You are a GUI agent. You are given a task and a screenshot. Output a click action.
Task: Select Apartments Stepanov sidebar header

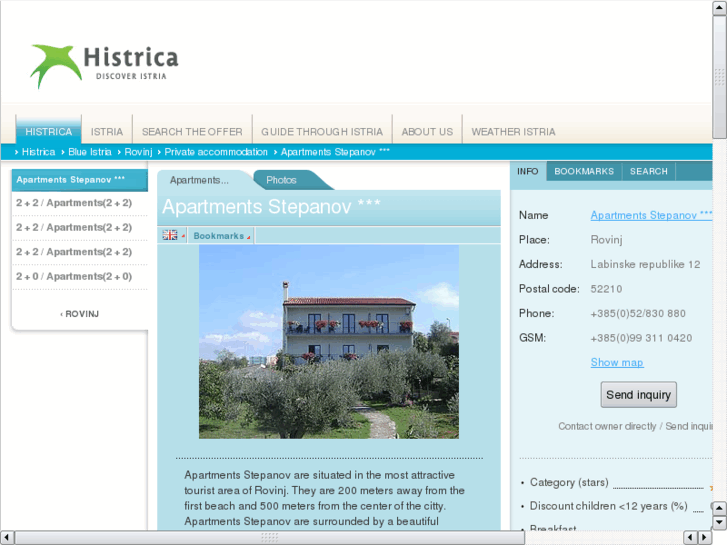pyautogui.click(x=80, y=180)
